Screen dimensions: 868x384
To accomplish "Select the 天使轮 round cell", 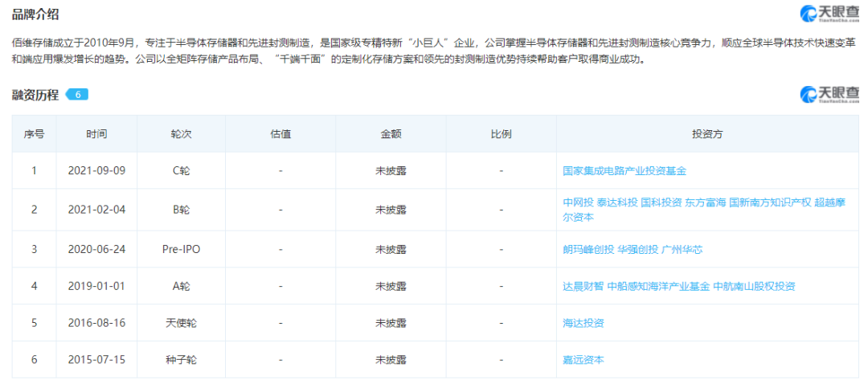I will (181, 323).
